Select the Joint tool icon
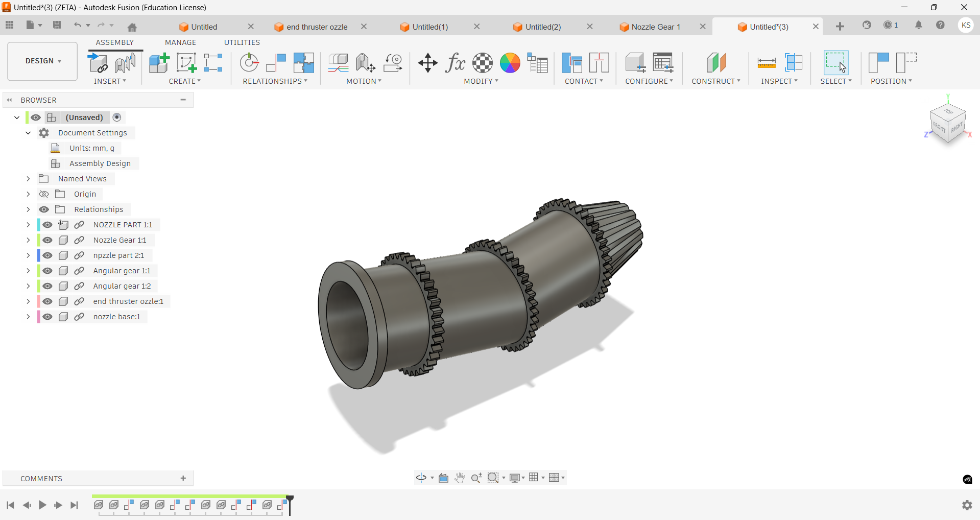Viewport: 980px width, 520px height. 249,63
